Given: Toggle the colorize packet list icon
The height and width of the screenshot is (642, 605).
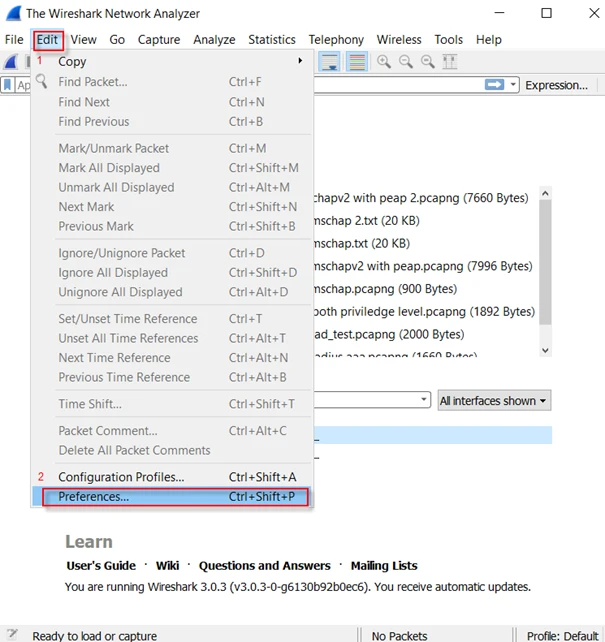Looking at the screenshot, I should coord(356,62).
